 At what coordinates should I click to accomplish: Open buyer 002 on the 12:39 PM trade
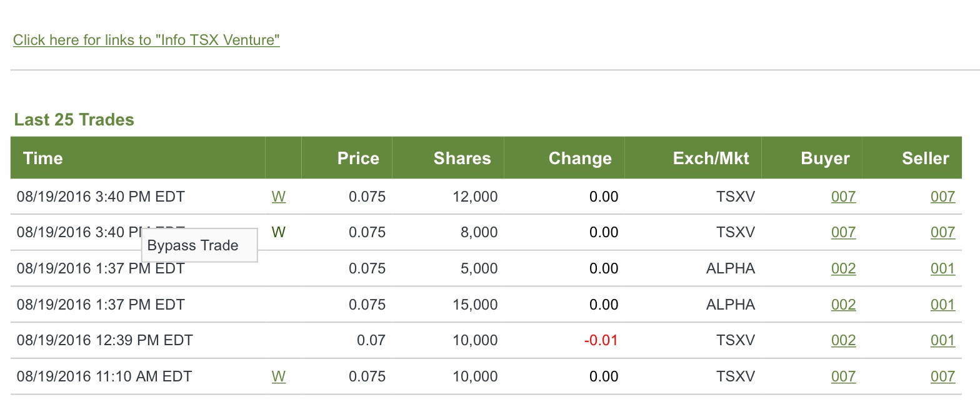tap(843, 340)
